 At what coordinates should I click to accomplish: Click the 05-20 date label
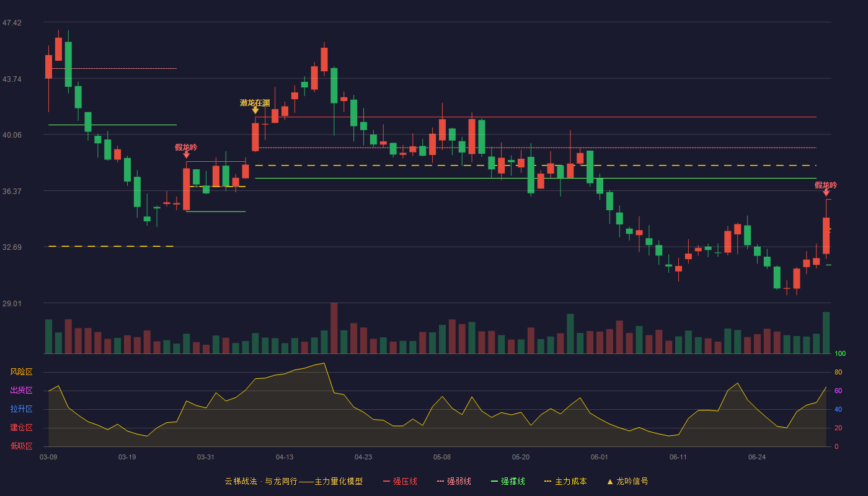tap(521, 457)
